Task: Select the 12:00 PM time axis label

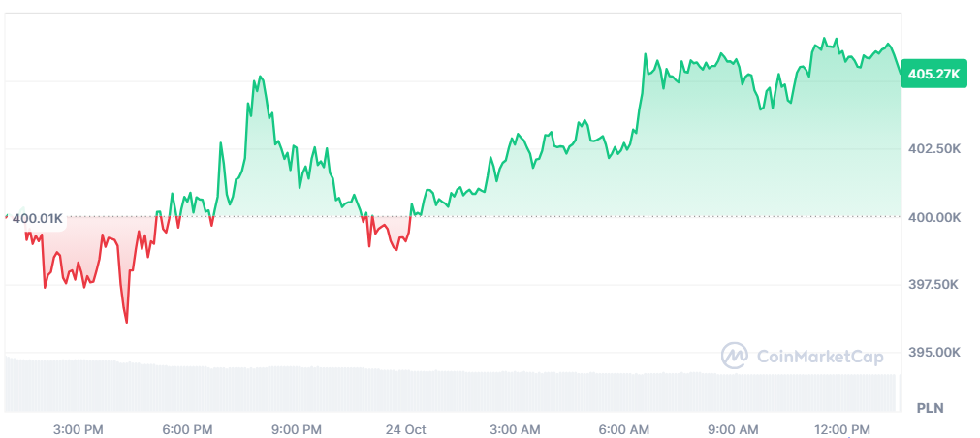Action: tap(842, 428)
